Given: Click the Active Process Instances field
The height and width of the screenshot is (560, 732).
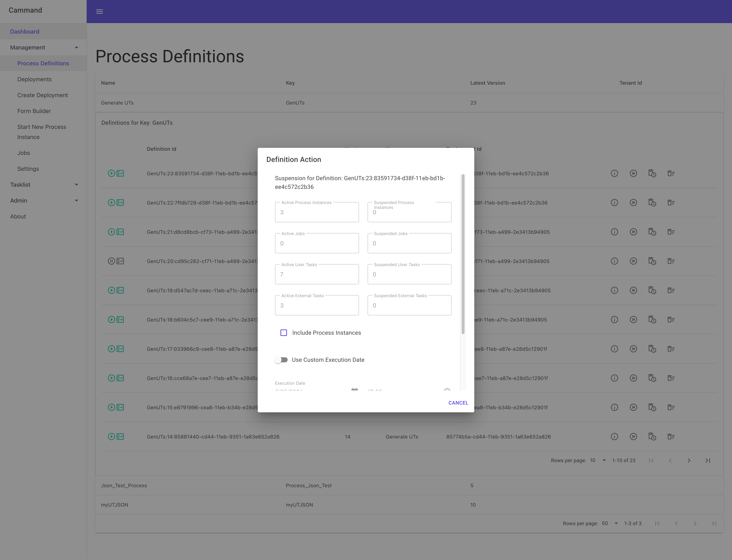Looking at the screenshot, I should [x=317, y=212].
